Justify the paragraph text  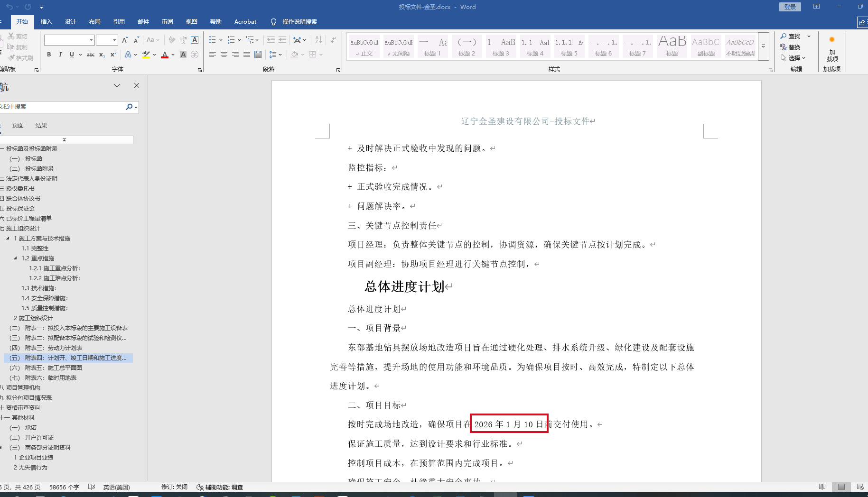(247, 55)
